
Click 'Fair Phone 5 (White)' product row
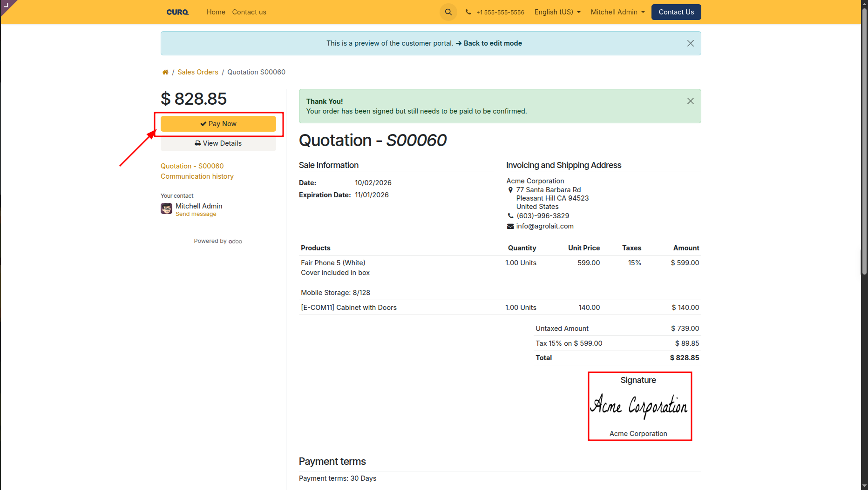(500, 277)
